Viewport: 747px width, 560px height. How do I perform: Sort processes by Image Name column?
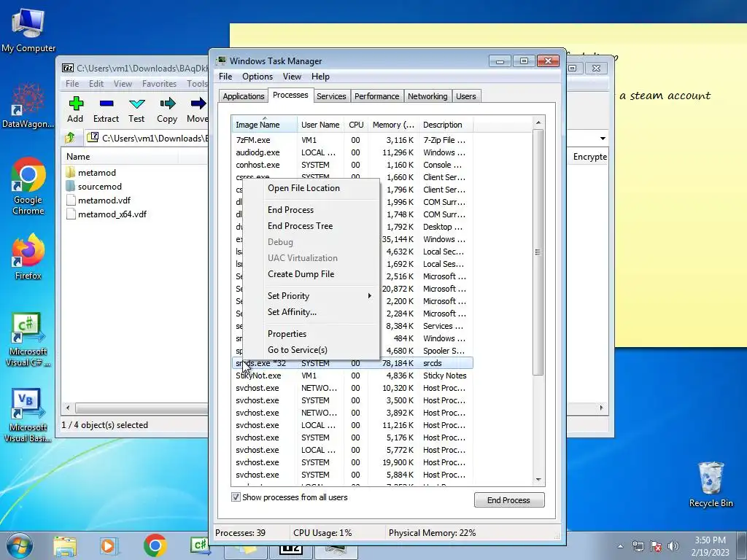(x=264, y=125)
